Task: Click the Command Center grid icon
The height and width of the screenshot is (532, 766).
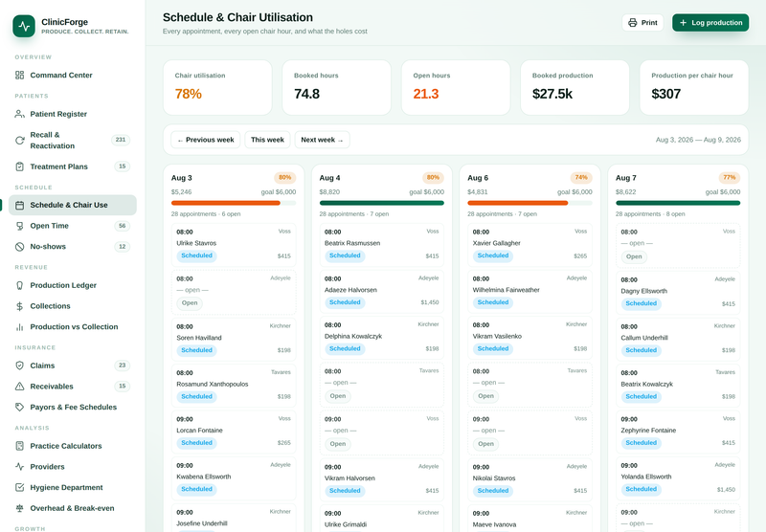Action: click(19, 76)
